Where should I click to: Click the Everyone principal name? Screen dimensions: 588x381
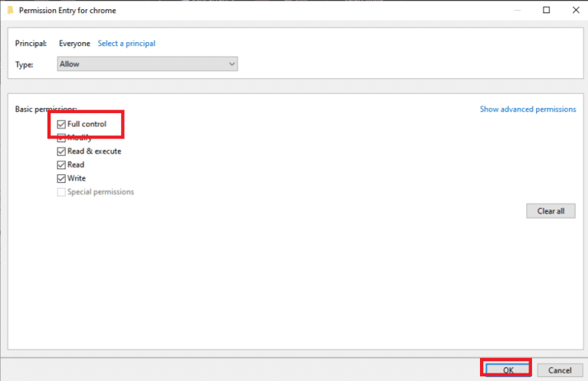(x=74, y=44)
